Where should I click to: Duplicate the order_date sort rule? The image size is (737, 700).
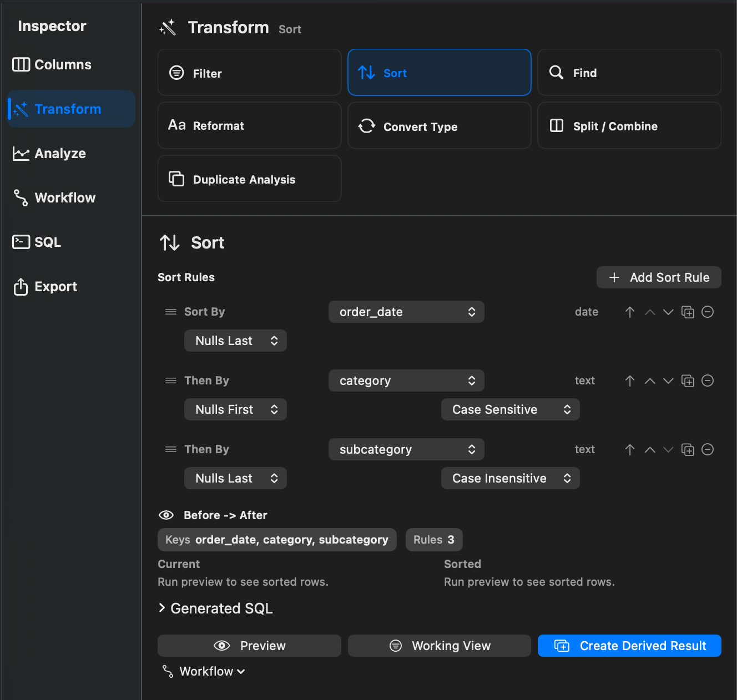688,312
